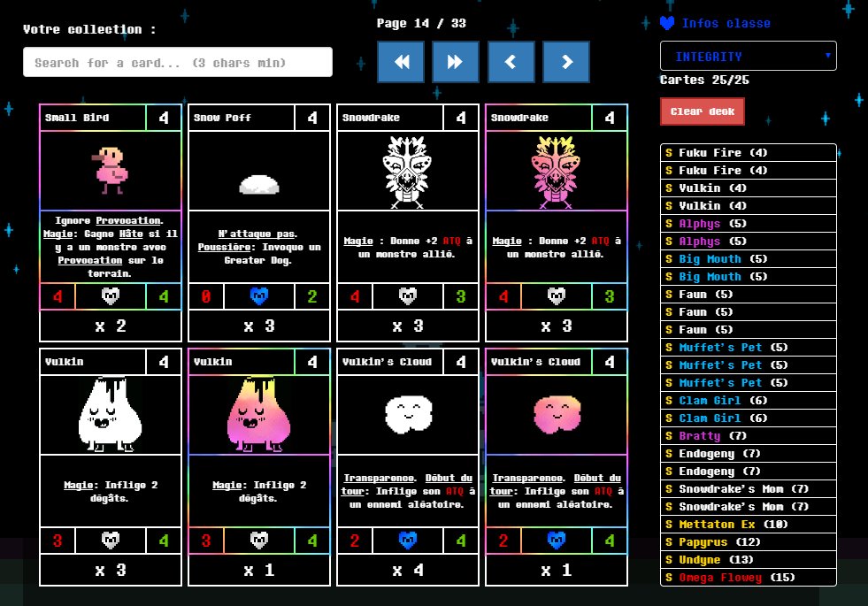Screen dimensions: 868x606
Task: Jump to last page with double-right arrow
Action: pyautogui.click(x=456, y=62)
